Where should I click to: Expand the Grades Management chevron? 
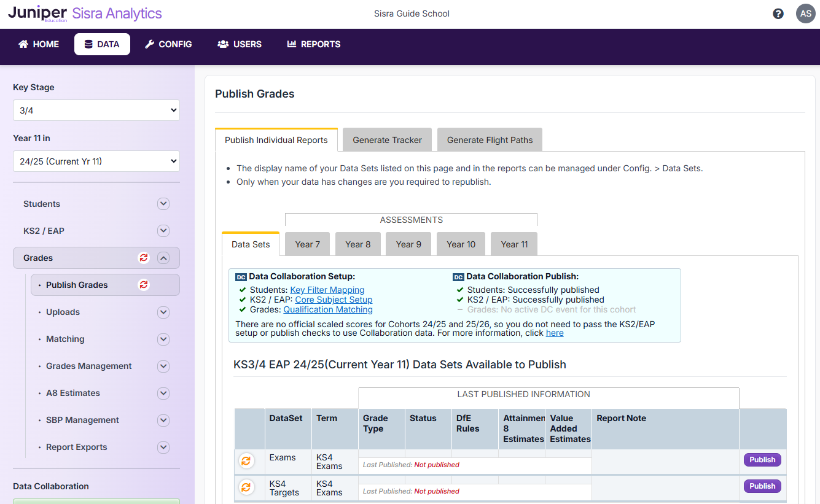[163, 366]
